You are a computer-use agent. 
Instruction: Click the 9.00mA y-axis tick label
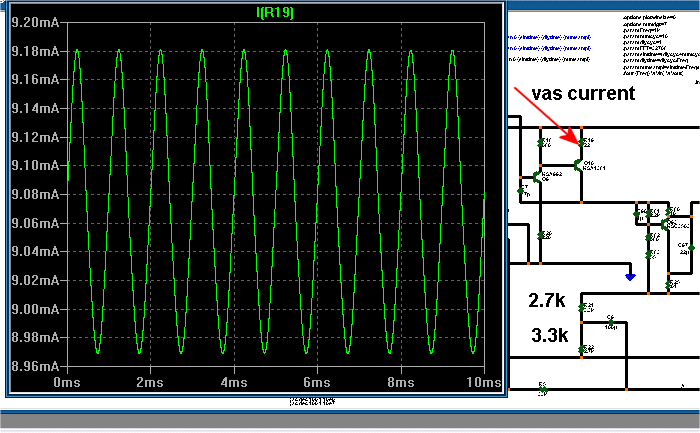35,309
